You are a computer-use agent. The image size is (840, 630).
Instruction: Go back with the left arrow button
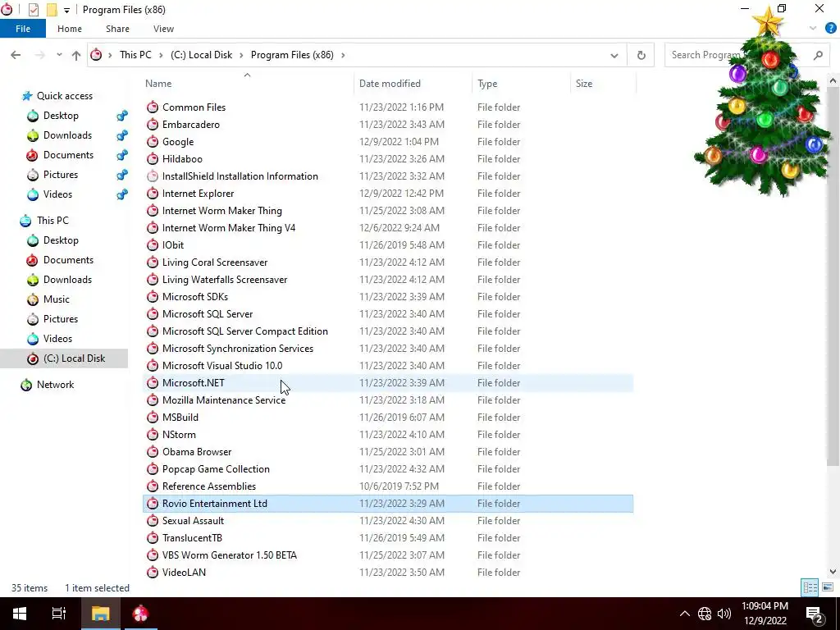(x=16, y=55)
